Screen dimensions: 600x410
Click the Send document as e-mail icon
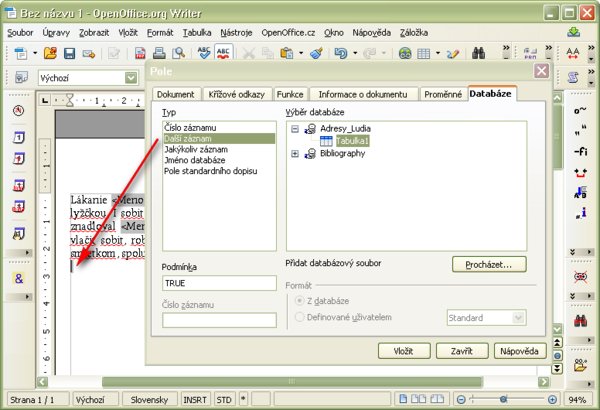click(x=89, y=54)
